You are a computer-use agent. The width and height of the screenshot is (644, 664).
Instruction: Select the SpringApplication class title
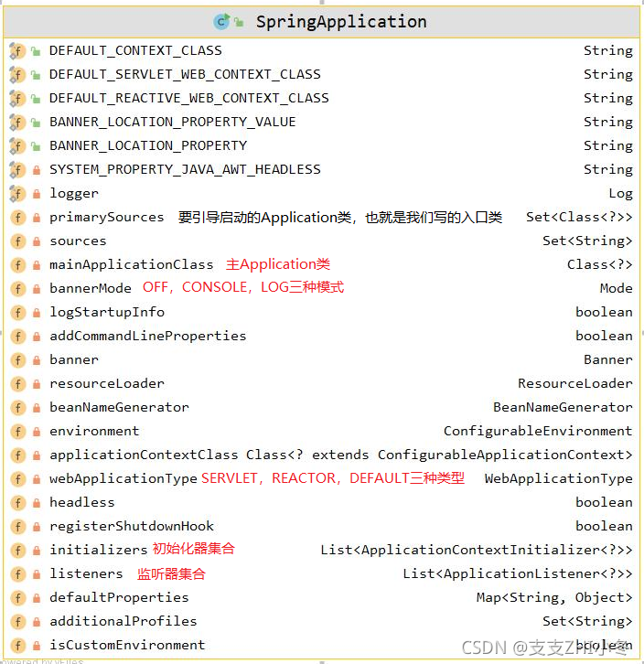pos(341,22)
